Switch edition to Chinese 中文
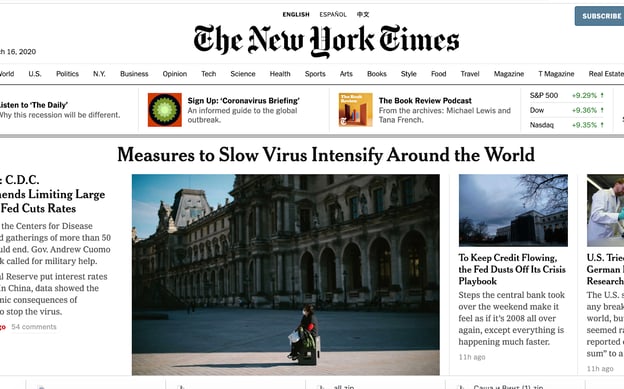This screenshot has height=389, width=624. point(363,14)
